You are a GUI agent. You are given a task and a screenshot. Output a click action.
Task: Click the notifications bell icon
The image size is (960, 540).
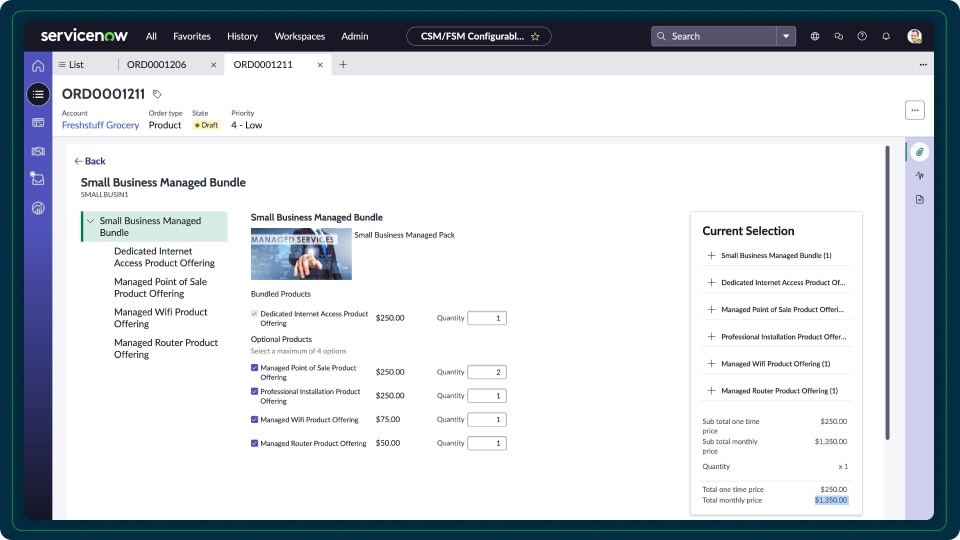[x=886, y=36]
